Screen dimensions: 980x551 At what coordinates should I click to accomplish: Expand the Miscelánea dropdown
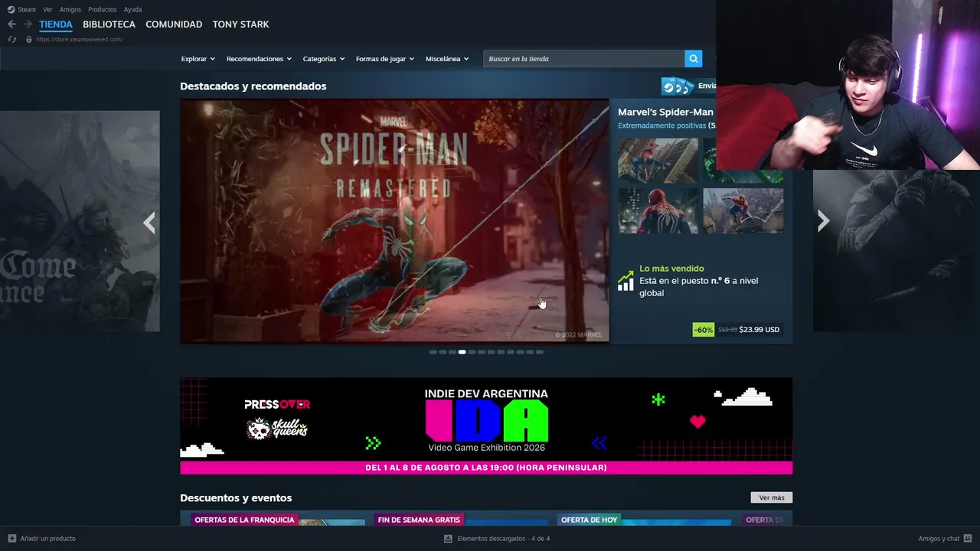pos(447,59)
